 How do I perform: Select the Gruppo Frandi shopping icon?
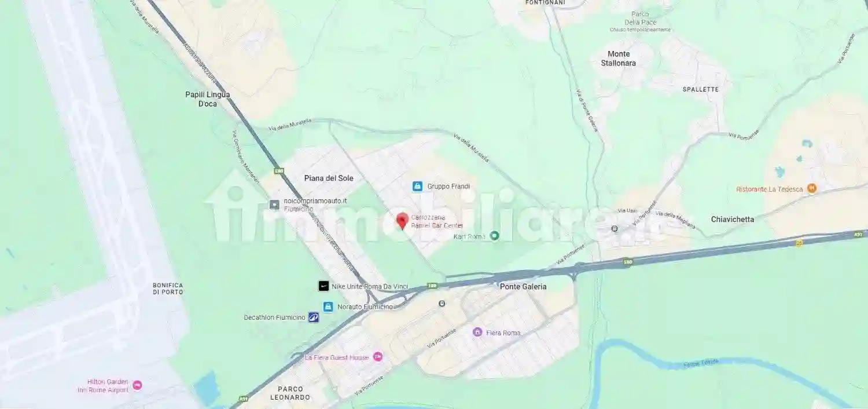(417, 187)
